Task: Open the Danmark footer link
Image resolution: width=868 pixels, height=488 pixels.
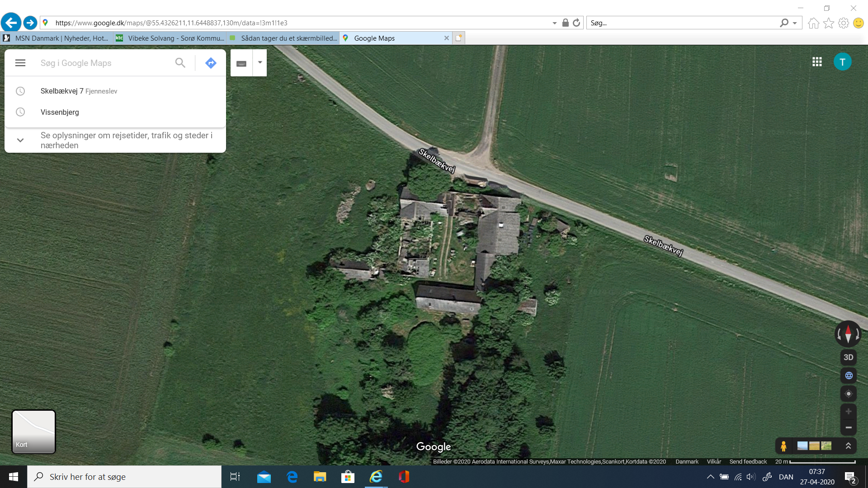Action: click(687, 462)
